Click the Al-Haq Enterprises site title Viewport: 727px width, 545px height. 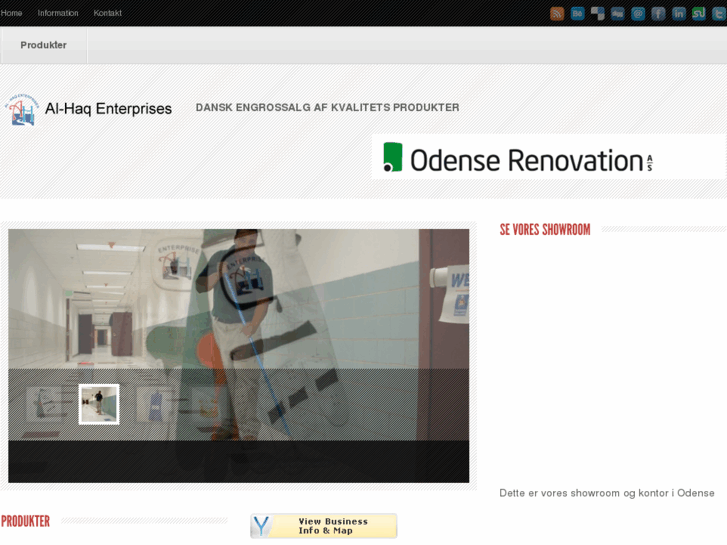click(x=108, y=109)
